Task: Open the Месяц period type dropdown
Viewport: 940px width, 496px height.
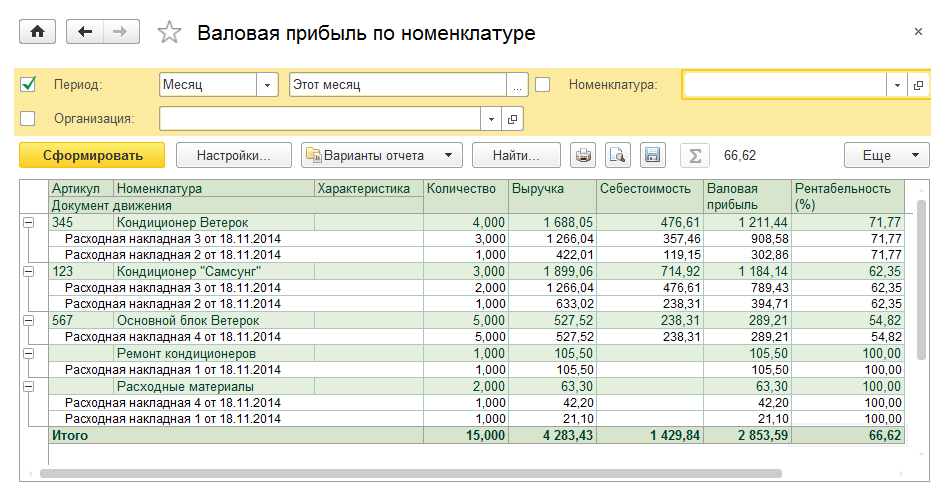Action: pos(267,85)
